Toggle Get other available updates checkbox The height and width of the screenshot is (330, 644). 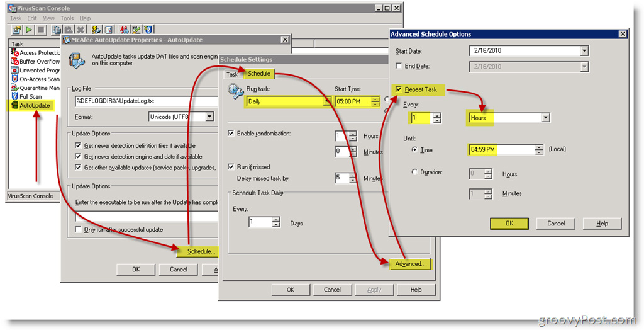(x=78, y=168)
